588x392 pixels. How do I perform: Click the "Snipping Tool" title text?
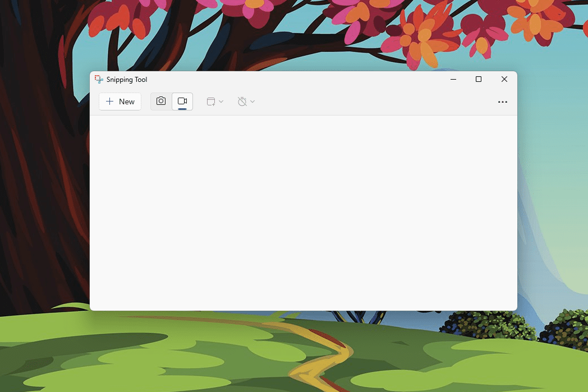click(x=127, y=80)
